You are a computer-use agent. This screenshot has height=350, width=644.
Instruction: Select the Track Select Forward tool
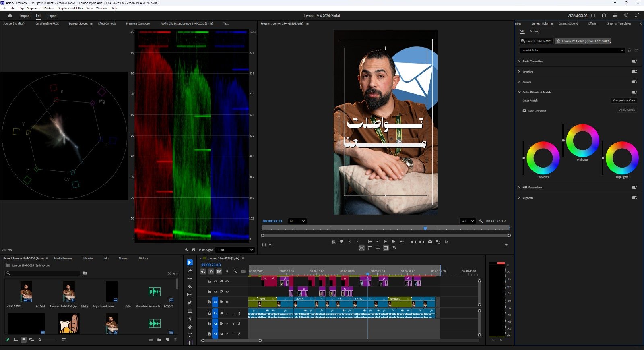pyautogui.click(x=190, y=271)
